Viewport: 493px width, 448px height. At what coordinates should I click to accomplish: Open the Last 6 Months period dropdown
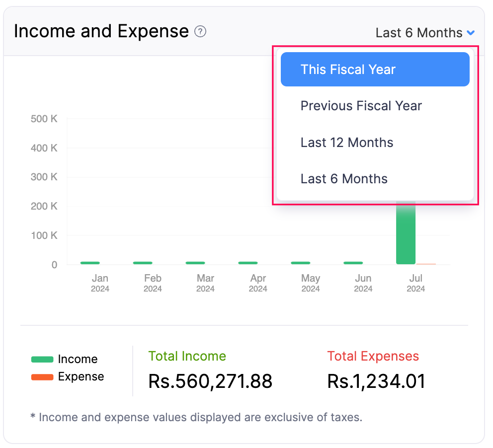point(419,33)
